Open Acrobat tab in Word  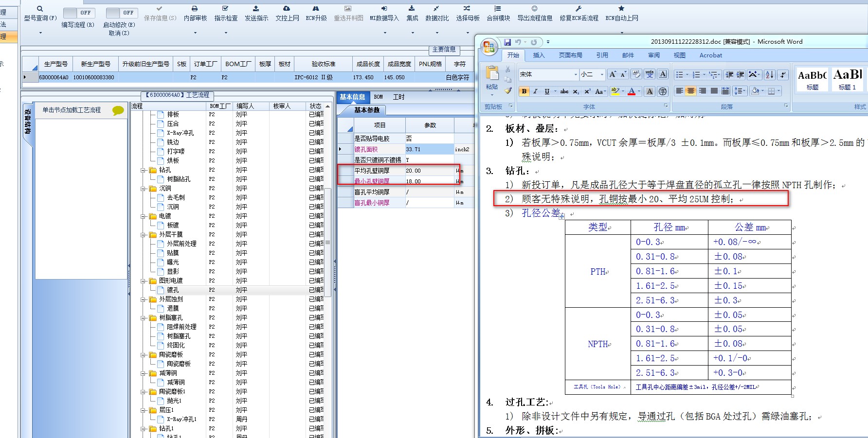coord(710,55)
